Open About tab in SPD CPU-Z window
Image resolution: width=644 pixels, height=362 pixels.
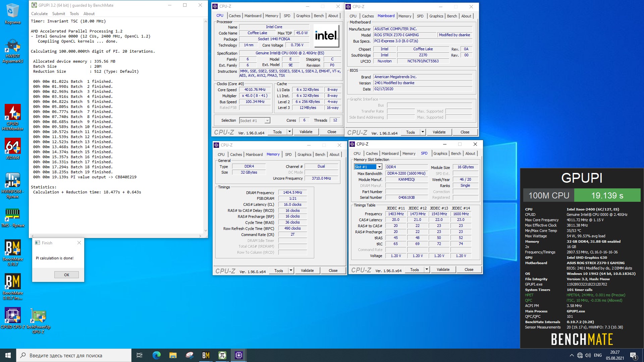(470, 154)
